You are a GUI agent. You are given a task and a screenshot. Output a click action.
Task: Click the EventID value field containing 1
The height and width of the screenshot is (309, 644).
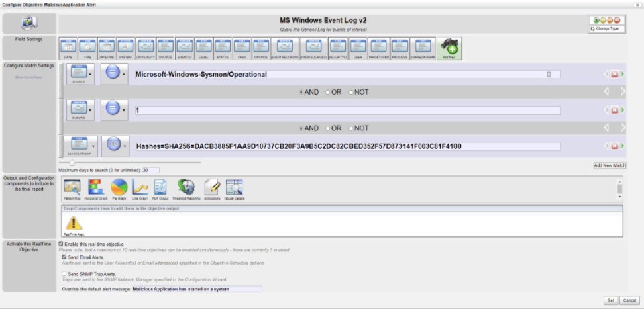(x=347, y=110)
